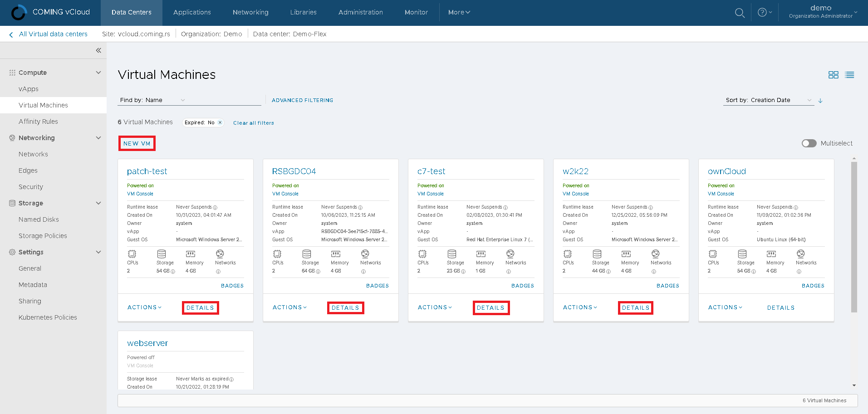The width and height of the screenshot is (868, 414).
Task: Click the Networks icon on c7-test card
Action: [510, 255]
